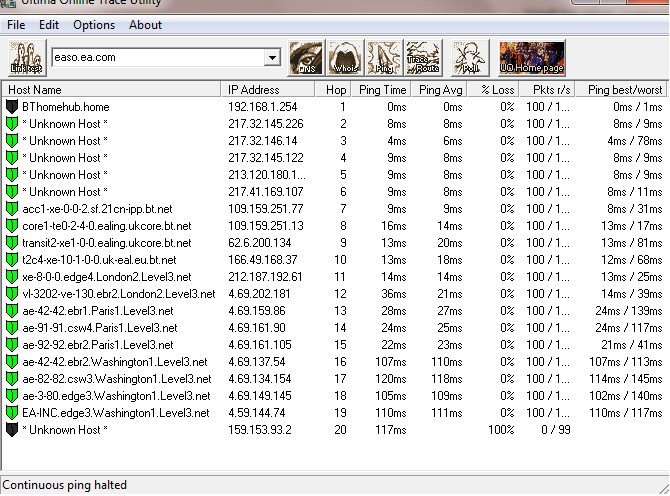Open the Edit menu
670x496 pixels.
point(49,25)
